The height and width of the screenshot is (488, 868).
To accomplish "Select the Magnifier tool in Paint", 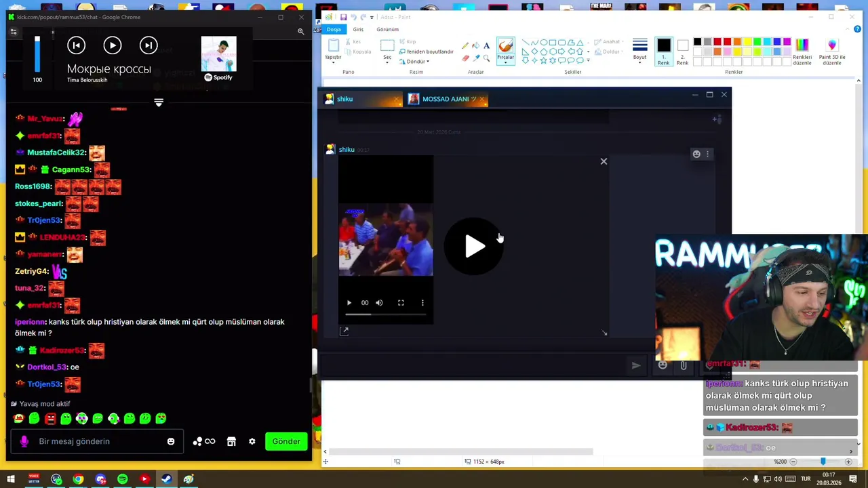I will tap(486, 58).
